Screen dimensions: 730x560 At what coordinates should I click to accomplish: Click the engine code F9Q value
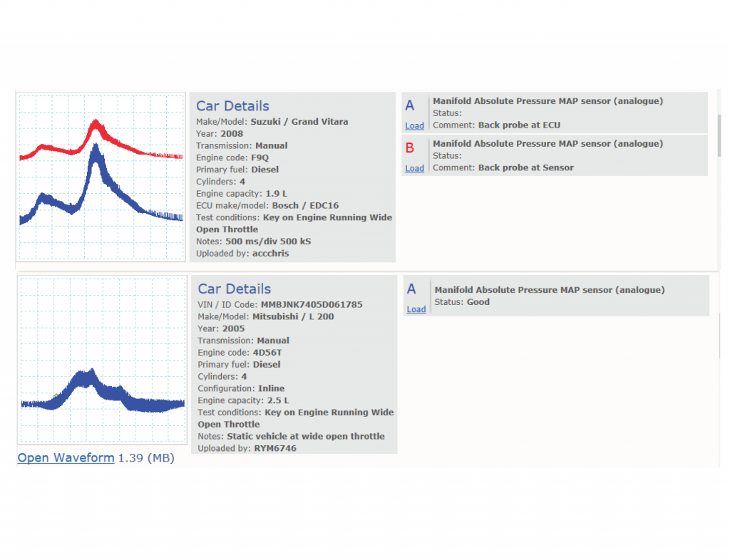coord(259,157)
